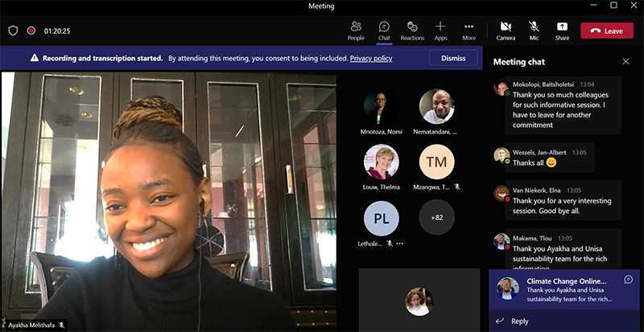The width and height of the screenshot is (644, 332).
Task: Click the Share screen icon
Action: 562,31
